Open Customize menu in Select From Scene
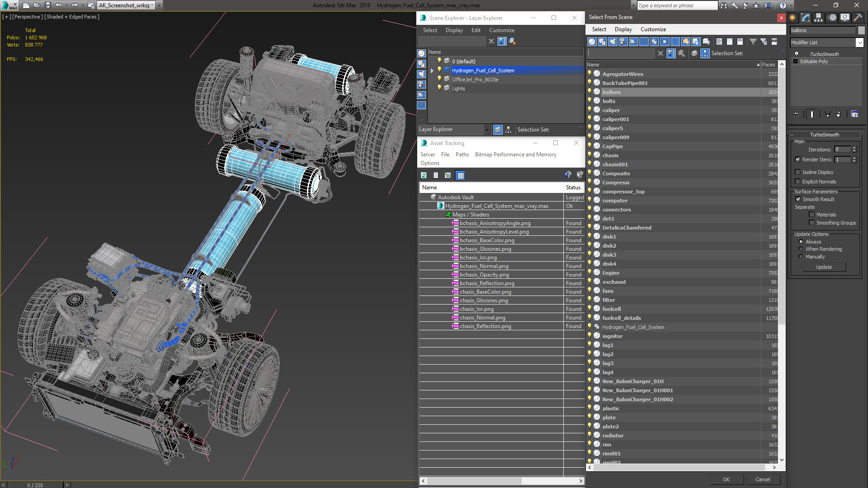The width and height of the screenshot is (868, 488). pyautogui.click(x=653, y=29)
